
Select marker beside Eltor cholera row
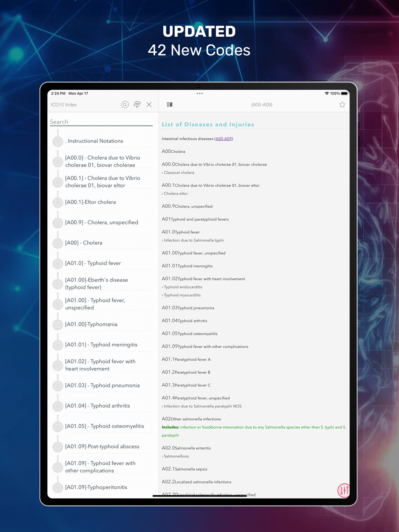(x=58, y=202)
